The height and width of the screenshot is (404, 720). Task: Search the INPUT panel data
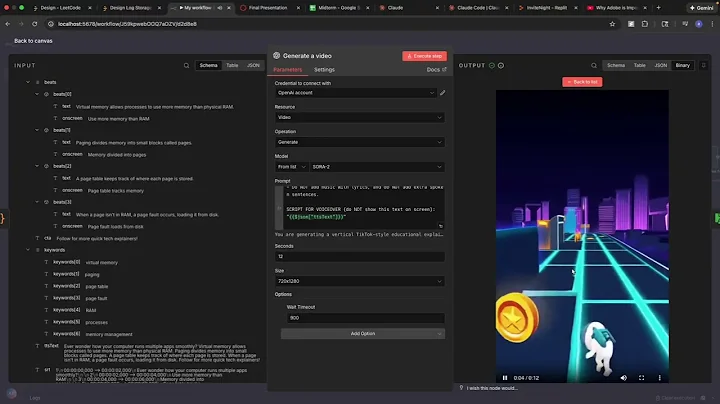(x=186, y=66)
